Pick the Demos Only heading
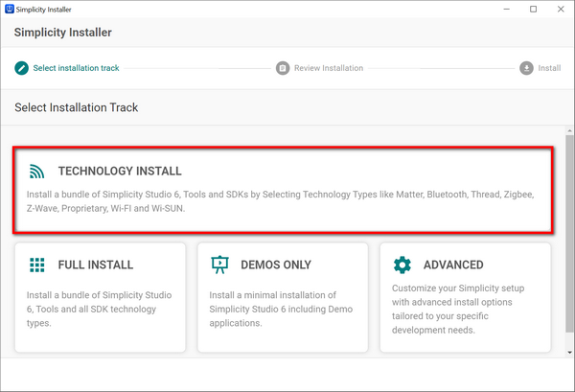The height and width of the screenshot is (392, 575). point(276,265)
